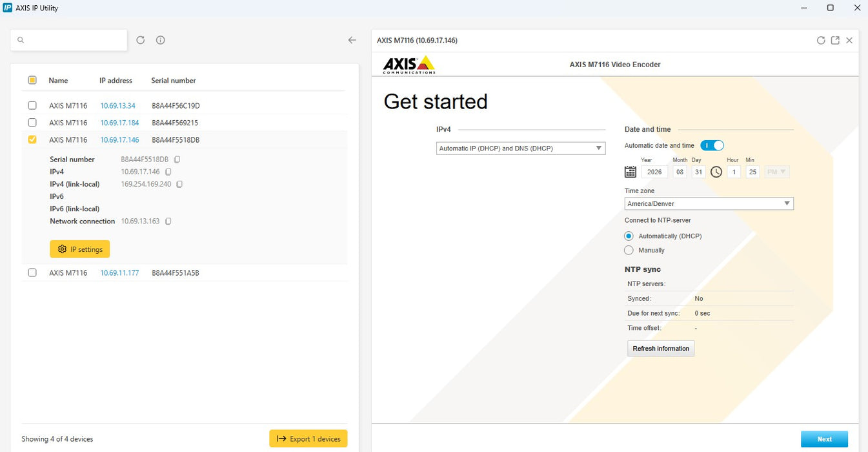Viewport: 868px width, 452px height.
Task: Select Automatically (DHCP) NTP option
Action: pos(629,236)
